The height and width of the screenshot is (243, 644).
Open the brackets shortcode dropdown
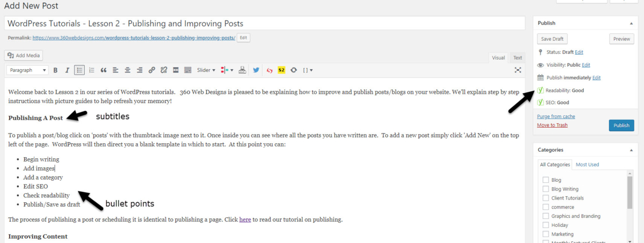point(308,70)
